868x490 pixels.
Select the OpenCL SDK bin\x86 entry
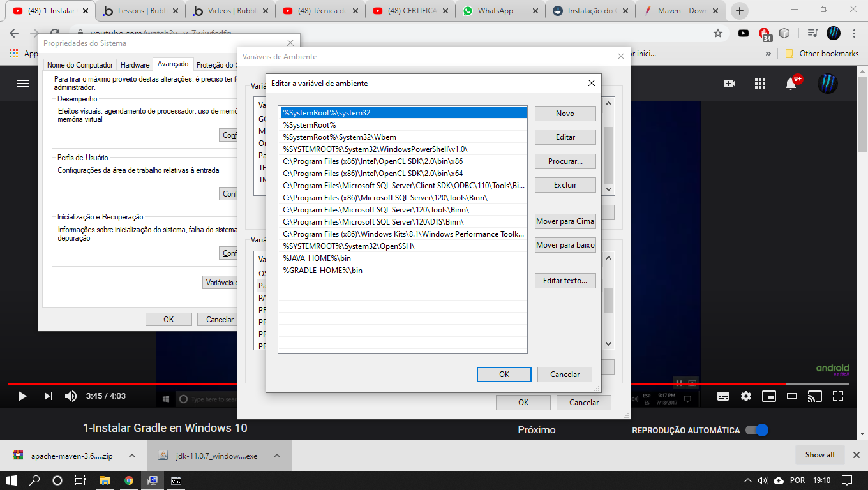(403, 161)
